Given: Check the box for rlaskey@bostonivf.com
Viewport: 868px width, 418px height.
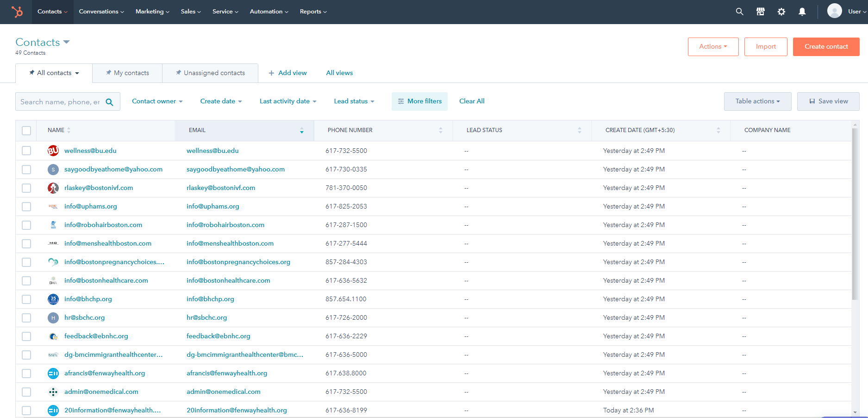Looking at the screenshot, I should tap(26, 188).
